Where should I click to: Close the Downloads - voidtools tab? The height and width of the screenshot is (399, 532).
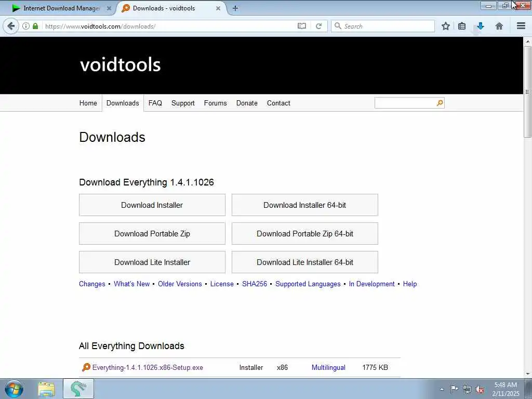218,8
